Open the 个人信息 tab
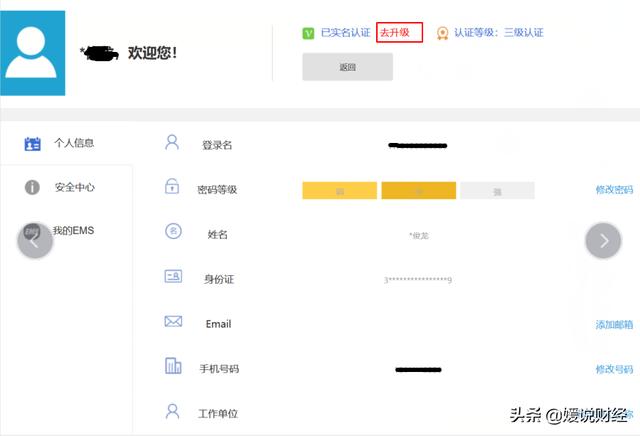This screenshot has width=640, height=436. pos(74,143)
